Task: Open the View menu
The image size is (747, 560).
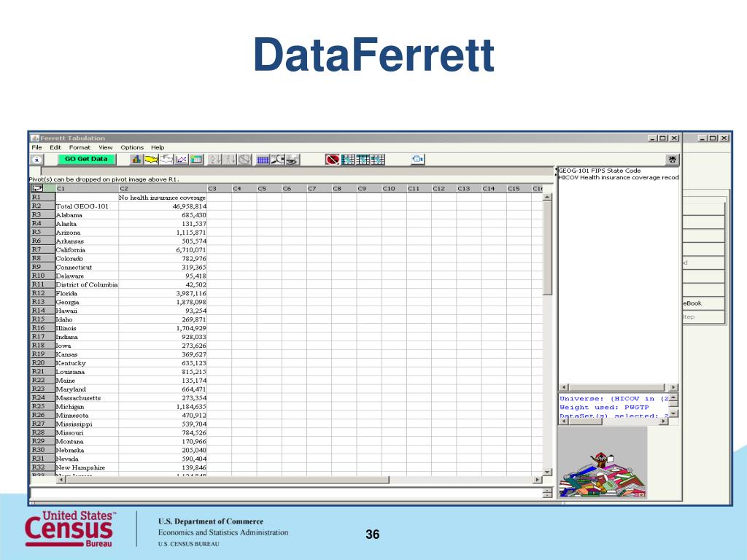Action: coord(105,147)
